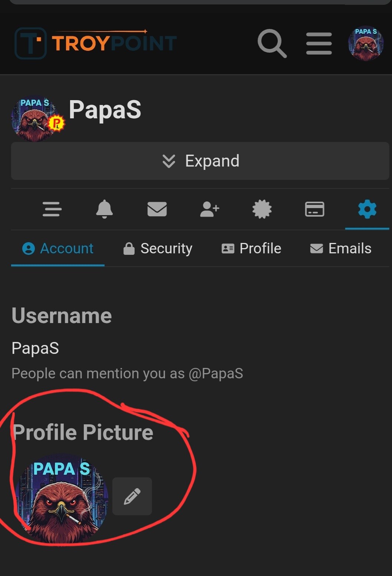Switch to the Account tab
392x576 pixels.
point(58,248)
